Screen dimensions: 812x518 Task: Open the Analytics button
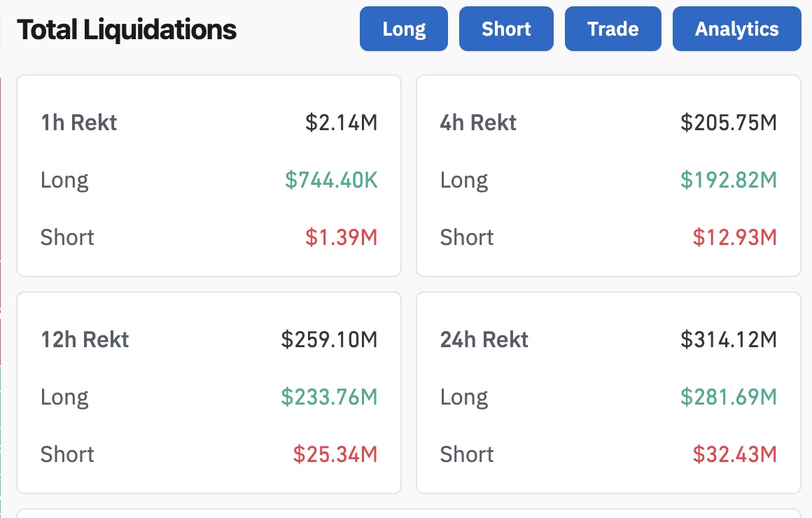tap(736, 29)
